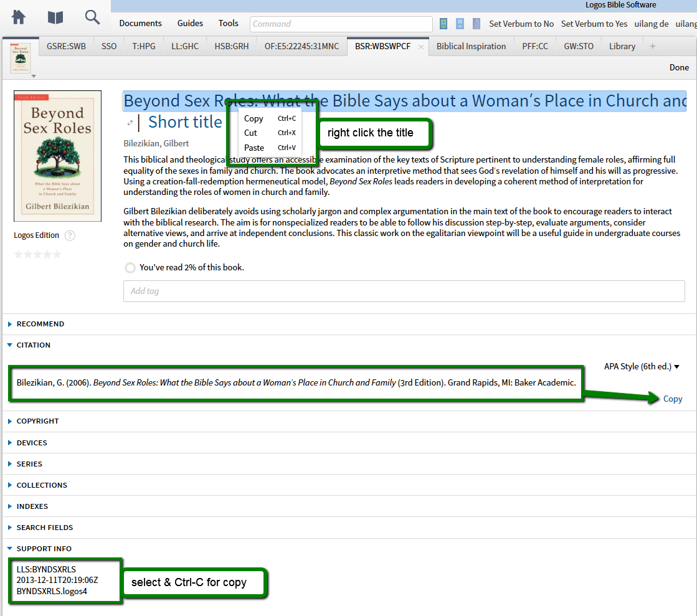Click the citation Copy link

[x=673, y=399]
